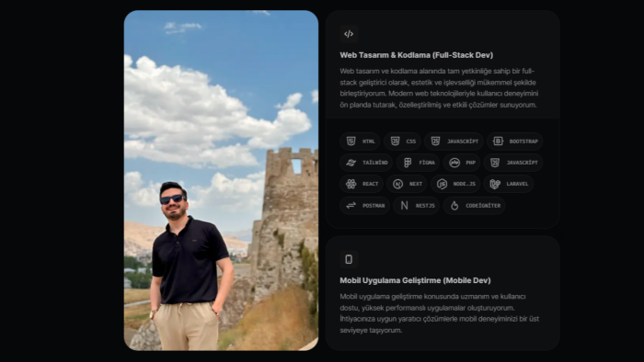Screen dimensions: 644x362
Task: Choose the NestJS skill badge
Action: pos(417,206)
